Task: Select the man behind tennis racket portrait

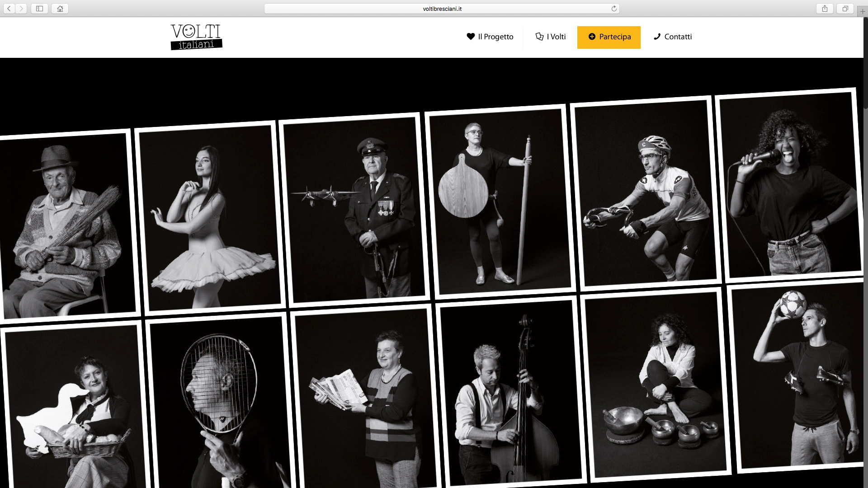Action: point(220,402)
